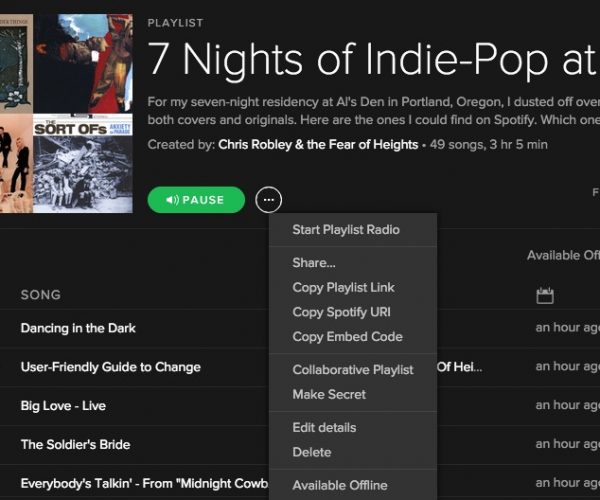Open the three-dot more options button

[x=268, y=199]
